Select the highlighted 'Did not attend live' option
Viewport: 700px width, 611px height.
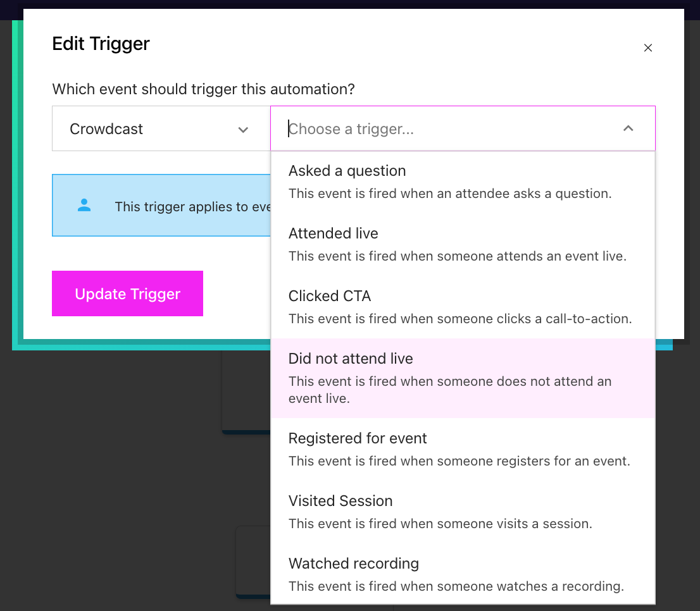(x=351, y=359)
